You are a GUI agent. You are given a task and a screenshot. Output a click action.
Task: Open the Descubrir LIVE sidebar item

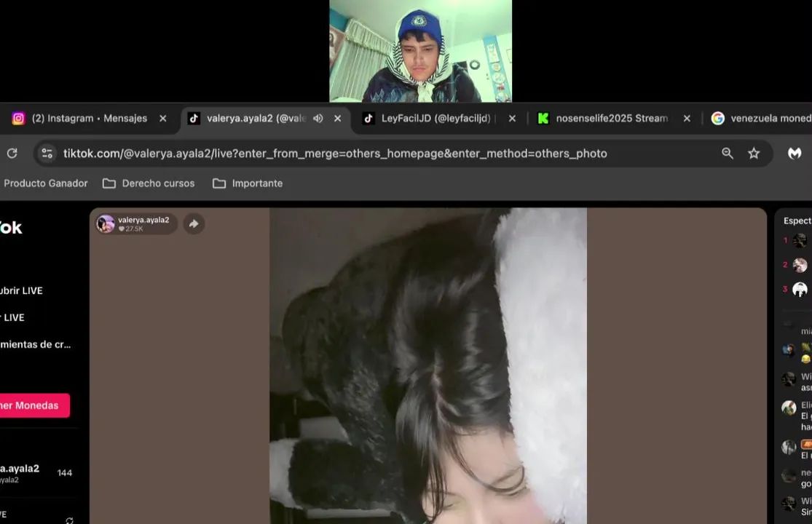[x=21, y=290]
